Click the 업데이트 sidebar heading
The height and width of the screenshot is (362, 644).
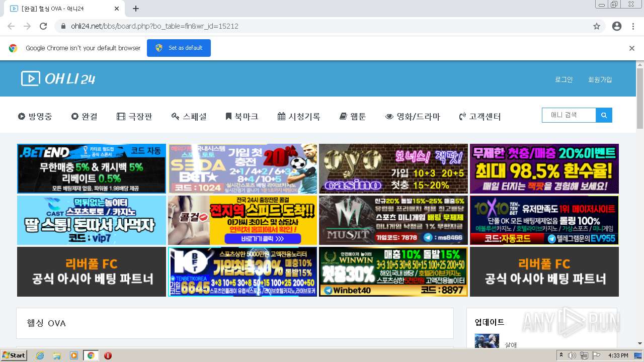(490, 322)
